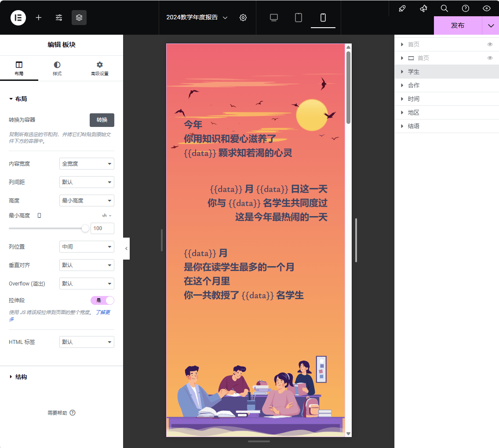Click the plus icon to add element
Viewport: 499px width, 448px height.
39,18
